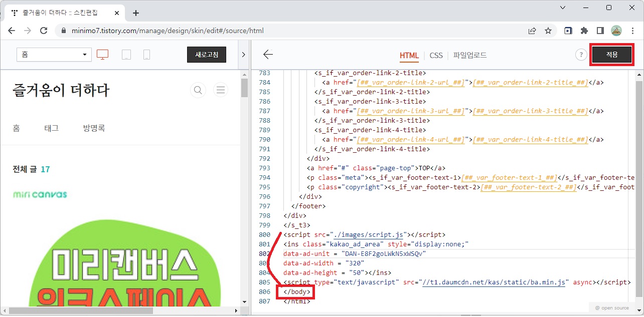
Task: View site information lock icon
Action: point(63,31)
